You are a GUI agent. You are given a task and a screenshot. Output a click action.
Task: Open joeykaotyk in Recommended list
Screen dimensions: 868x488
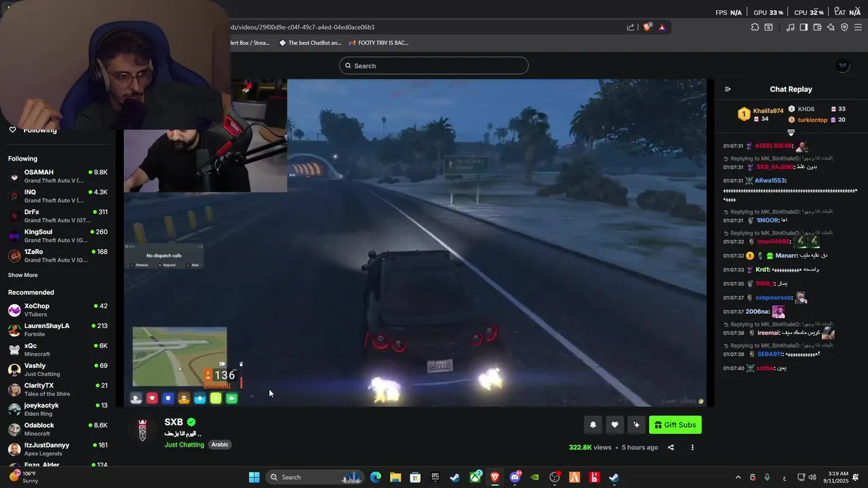[x=58, y=409]
